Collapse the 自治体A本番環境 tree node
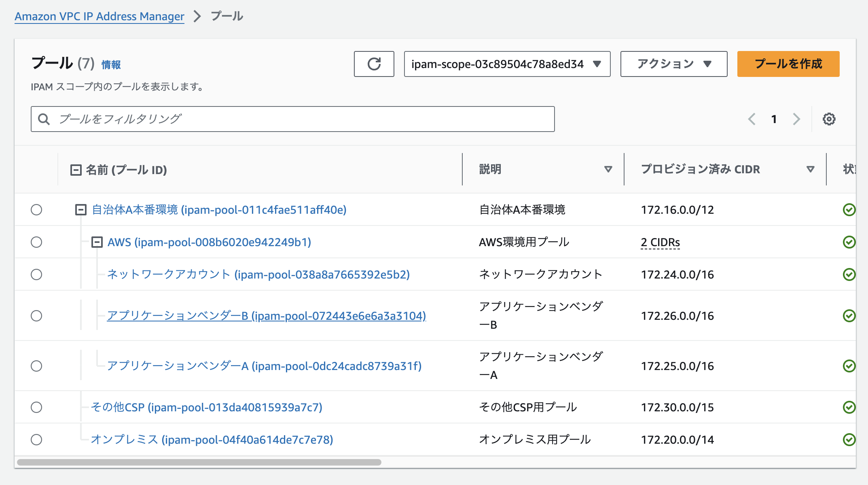This screenshot has width=868, height=485. click(81, 210)
